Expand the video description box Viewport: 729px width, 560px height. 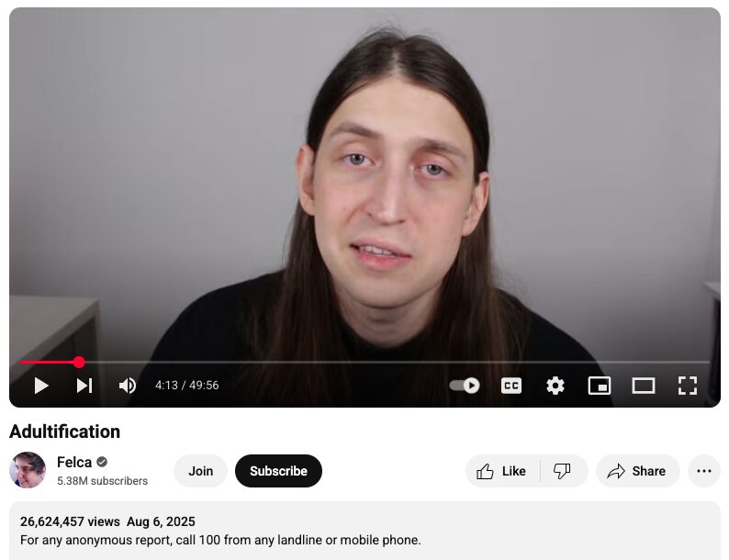(x=365, y=531)
